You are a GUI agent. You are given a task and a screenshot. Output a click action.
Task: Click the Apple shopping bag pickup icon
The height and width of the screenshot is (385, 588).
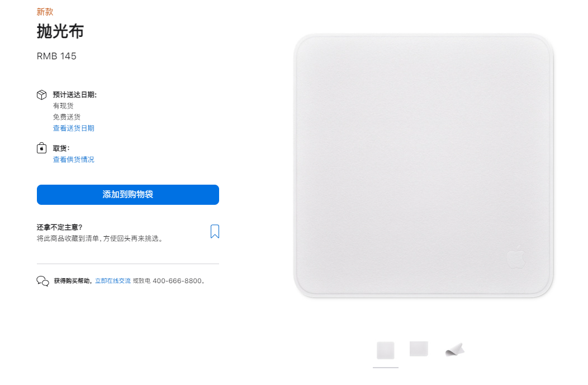pyautogui.click(x=41, y=148)
